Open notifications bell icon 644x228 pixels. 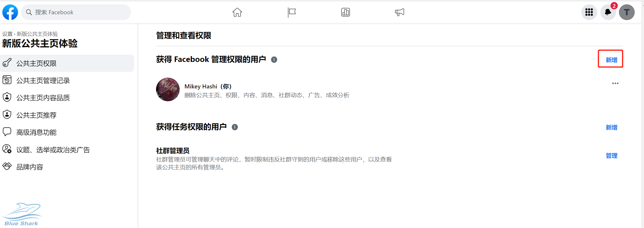tap(608, 12)
